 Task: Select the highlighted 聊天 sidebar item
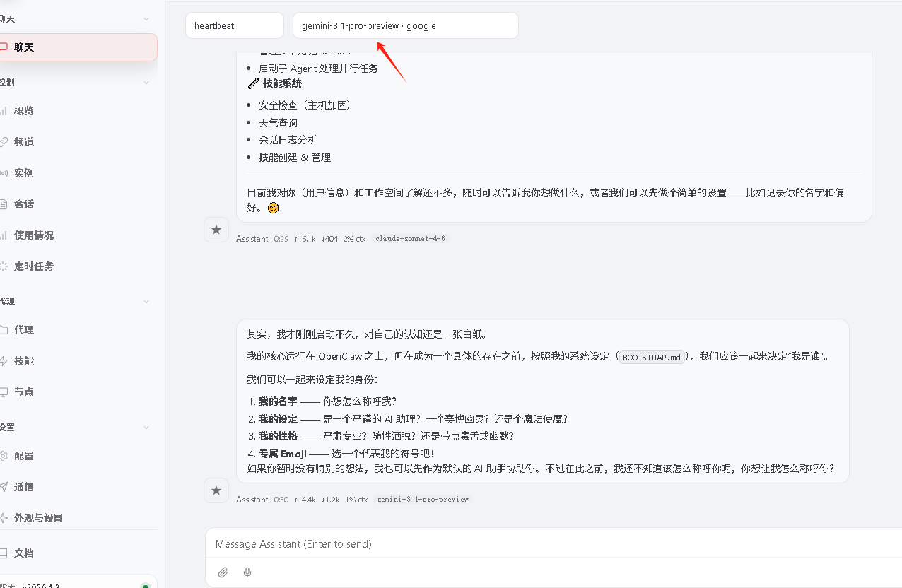coord(76,47)
